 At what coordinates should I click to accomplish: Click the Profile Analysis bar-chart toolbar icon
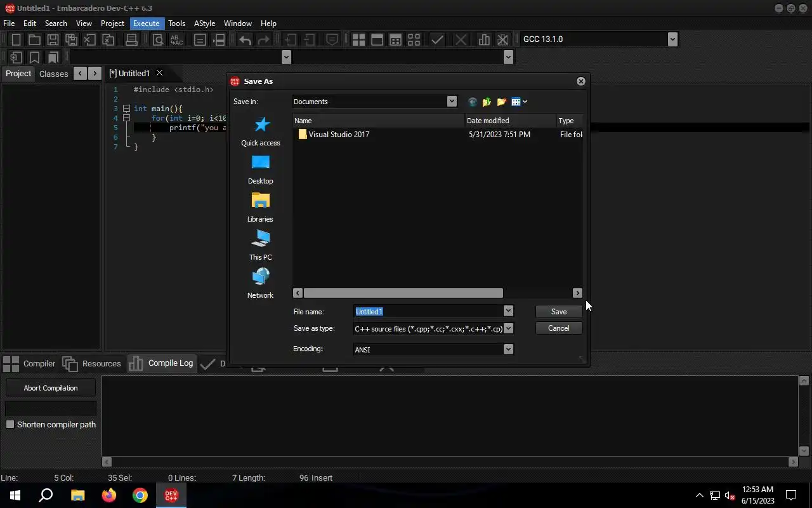click(484, 39)
